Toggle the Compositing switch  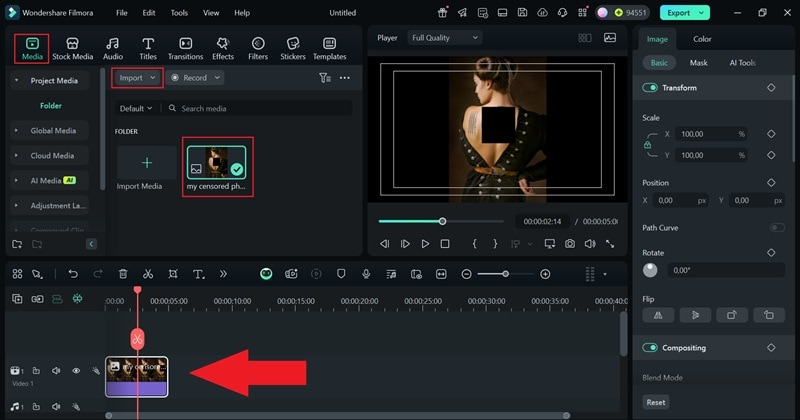(650, 348)
